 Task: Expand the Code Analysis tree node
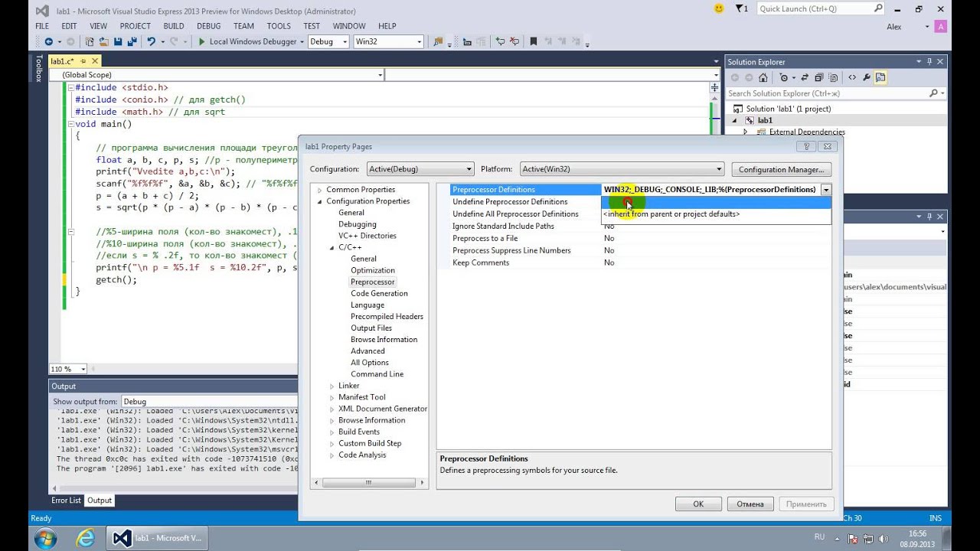pos(332,455)
